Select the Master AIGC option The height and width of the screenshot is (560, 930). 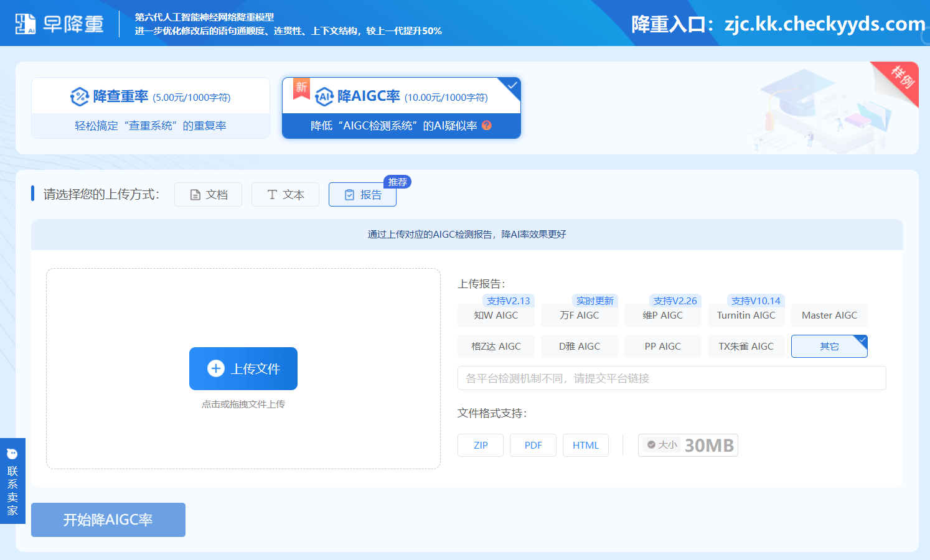click(x=829, y=315)
